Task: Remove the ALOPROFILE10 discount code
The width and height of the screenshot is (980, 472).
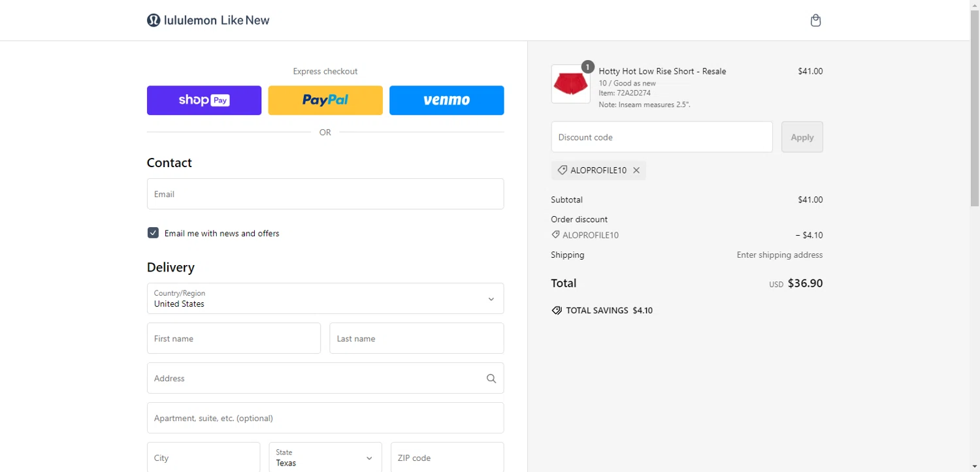Action: [636, 170]
